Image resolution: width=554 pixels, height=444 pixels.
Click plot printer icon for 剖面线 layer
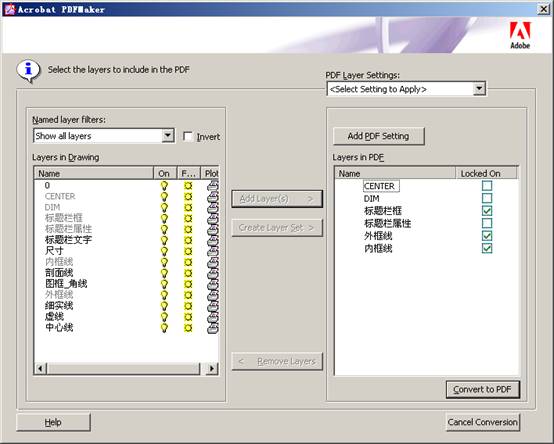click(213, 273)
